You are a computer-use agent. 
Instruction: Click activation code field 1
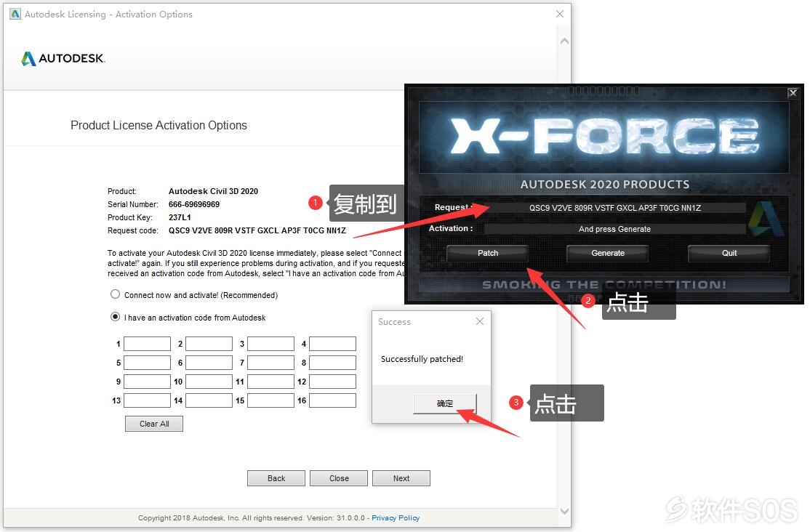[147, 344]
